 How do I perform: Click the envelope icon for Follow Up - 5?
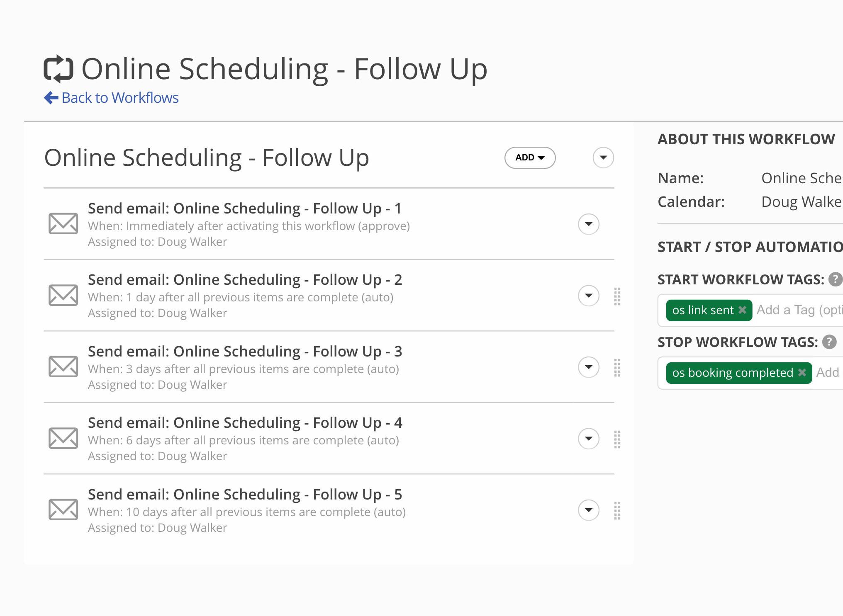pyautogui.click(x=63, y=510)
